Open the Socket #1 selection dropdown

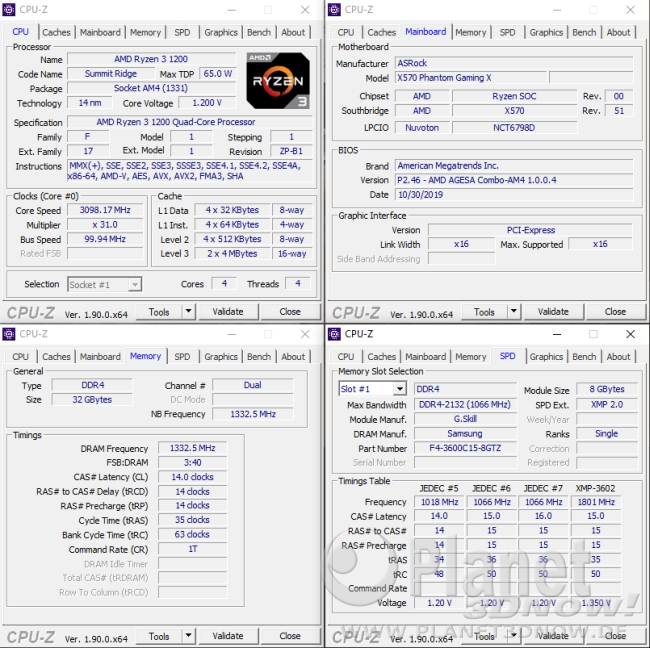point(104,284)
